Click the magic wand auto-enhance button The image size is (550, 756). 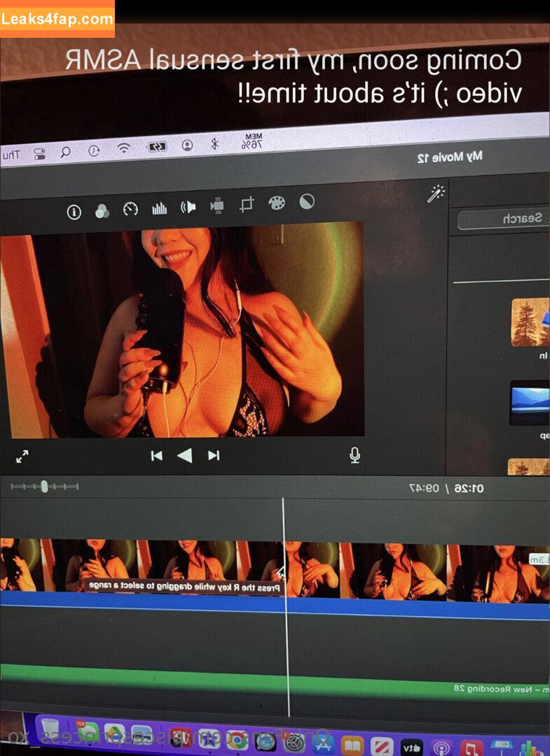(x=436, y=194)
